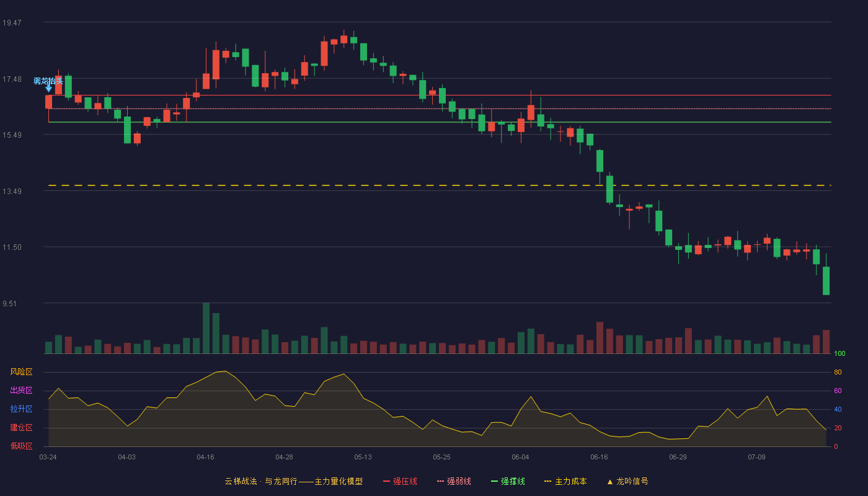
Task: Click the last green candlestick on the right
Action: pos(826,280)
